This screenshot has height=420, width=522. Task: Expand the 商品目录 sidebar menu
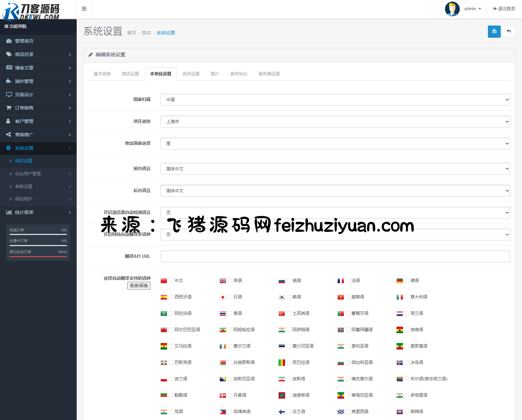pos(38,54)
